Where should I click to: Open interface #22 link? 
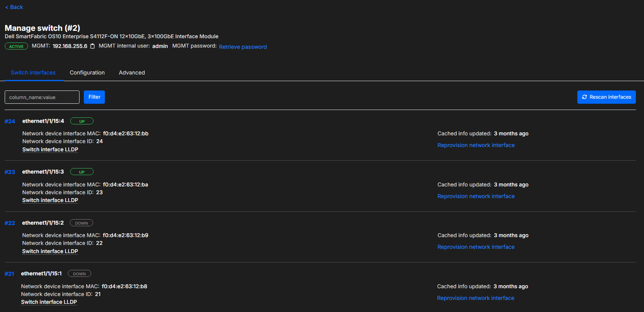tap(10, 223)
